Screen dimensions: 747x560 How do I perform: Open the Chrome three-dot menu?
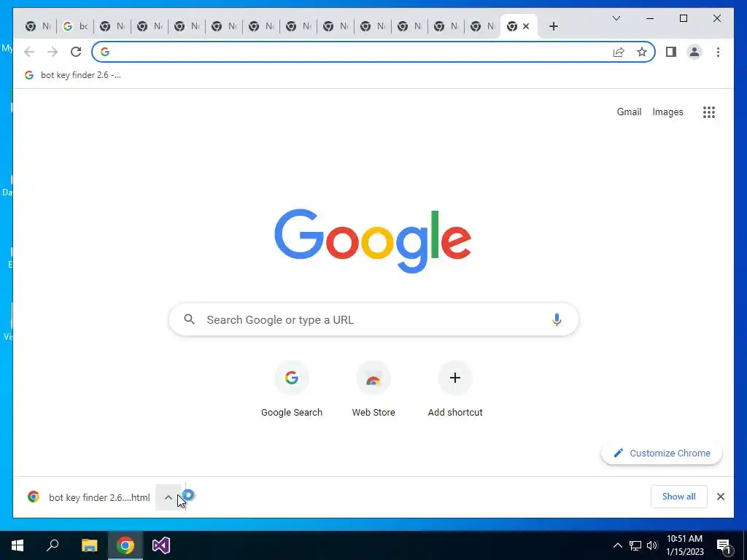point(718,52)
